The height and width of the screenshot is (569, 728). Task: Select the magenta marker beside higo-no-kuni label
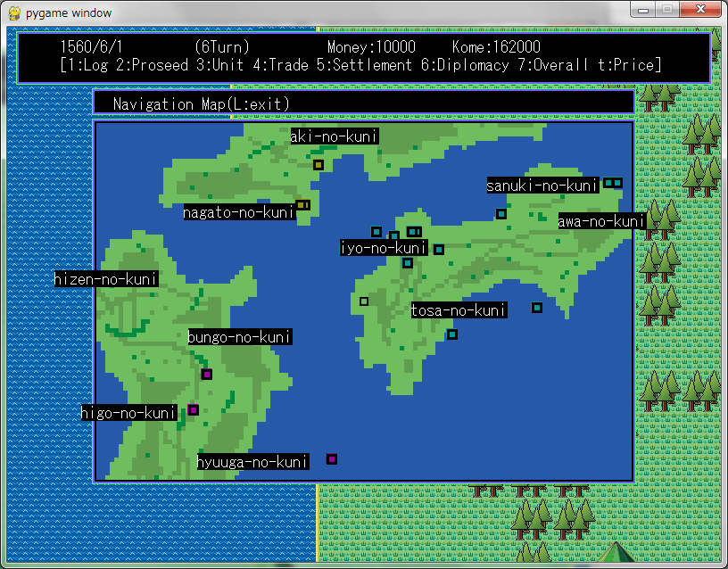[x=194, y=410]
